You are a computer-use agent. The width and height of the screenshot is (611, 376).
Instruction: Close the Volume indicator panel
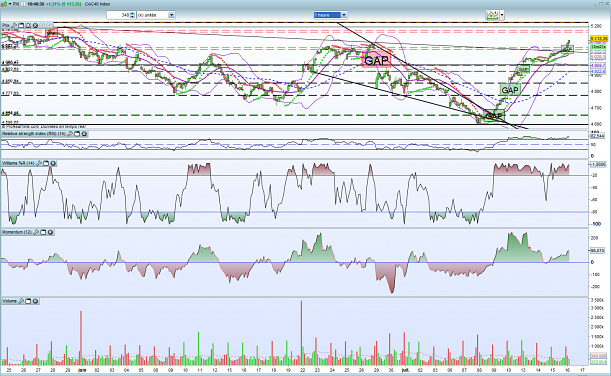pyautogui.click(x=35, y=301)
